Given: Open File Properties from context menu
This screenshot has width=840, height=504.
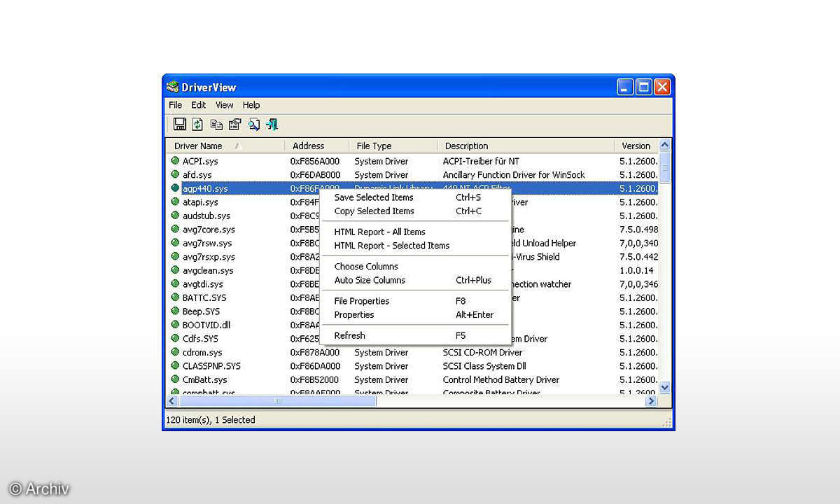Looking at the screenshot, I should [x=415, y=301].
